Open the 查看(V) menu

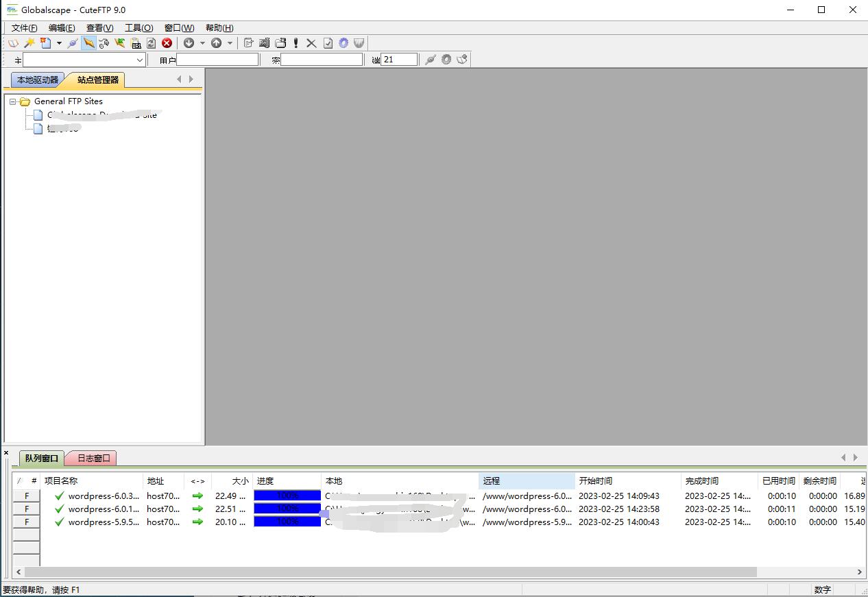tap(99, 28)
